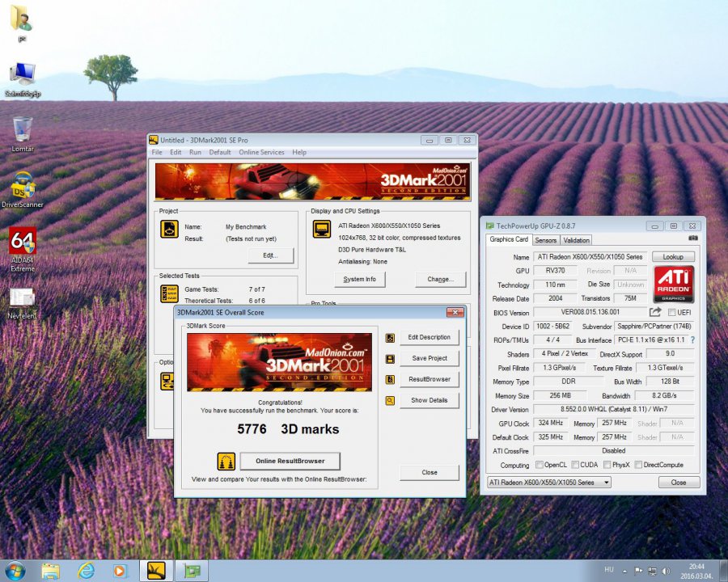
Task: Click the Bus Interface question mark
Action: click(x=692, y=339)
